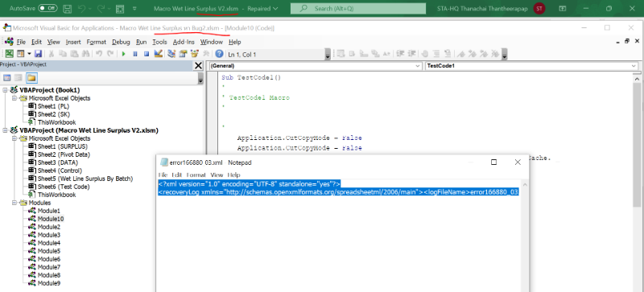Open Notepad Format menu

click(x=195, y=175)
